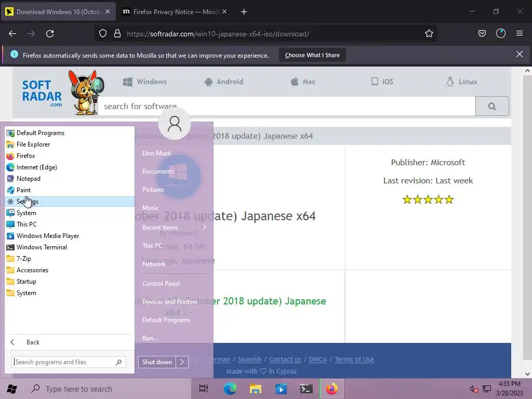Open Elon Musk user folder
This screenshot has width=532, height=399.
156,153
